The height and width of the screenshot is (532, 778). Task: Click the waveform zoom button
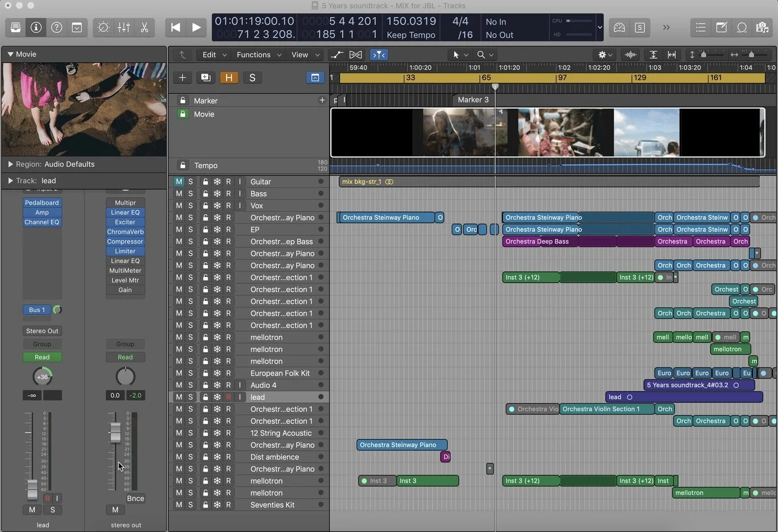[630, 55]
